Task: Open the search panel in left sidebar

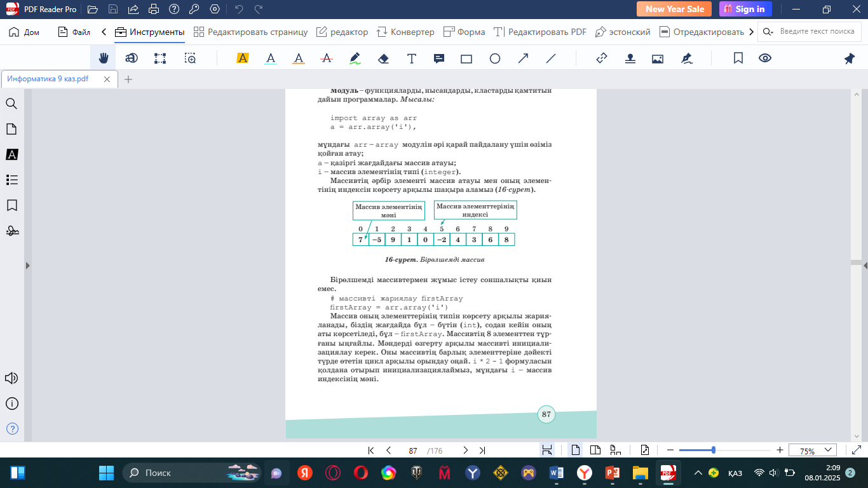Action: tap(11, 104)
